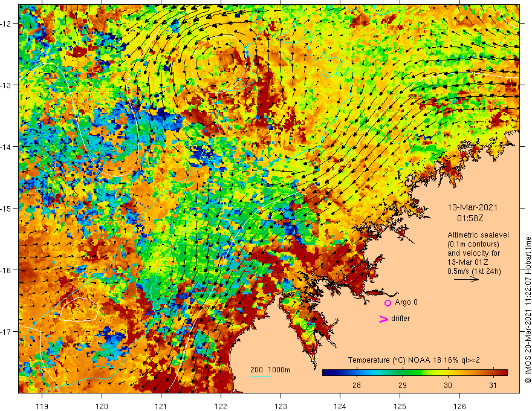The width and height of the screenshot is (532, 411).
Task: Click the 'and velocity for' legend line
Action: (x=473, y=253)
